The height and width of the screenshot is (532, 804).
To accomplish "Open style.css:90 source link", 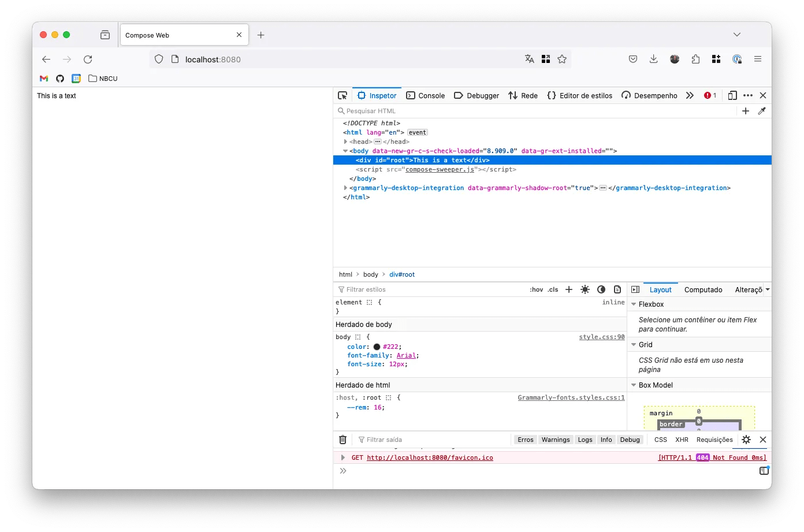I will [x=602, y=337].
